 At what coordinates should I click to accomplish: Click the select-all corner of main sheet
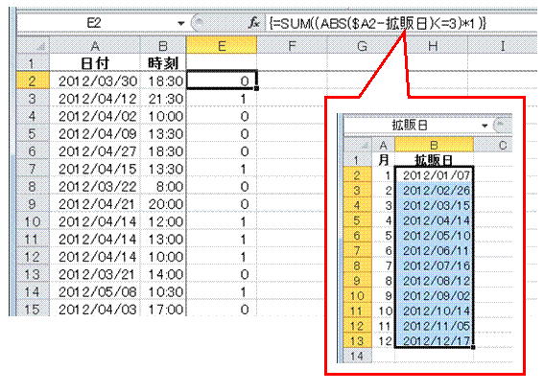point(34,46)
